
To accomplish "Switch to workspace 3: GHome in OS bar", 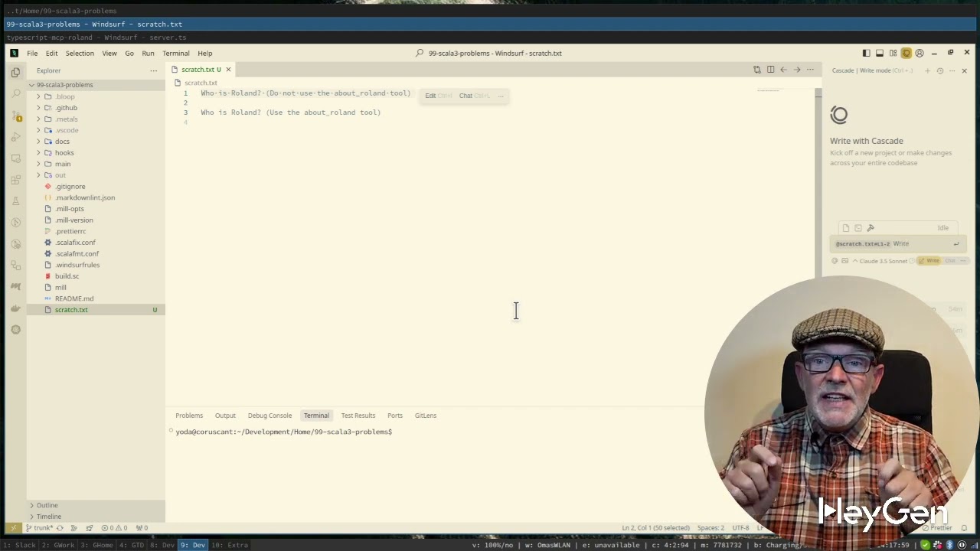I will pos(97,545).
